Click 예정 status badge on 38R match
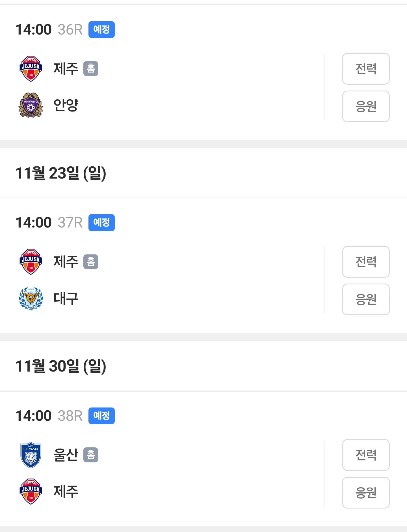The width and height of the screenshot is (407, 532). click(101, 416)
